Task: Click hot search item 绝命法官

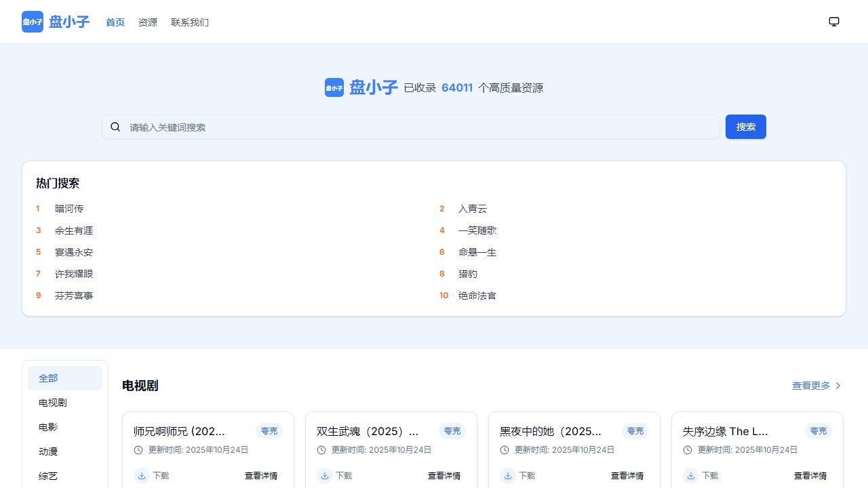Action: click(477, 296)
